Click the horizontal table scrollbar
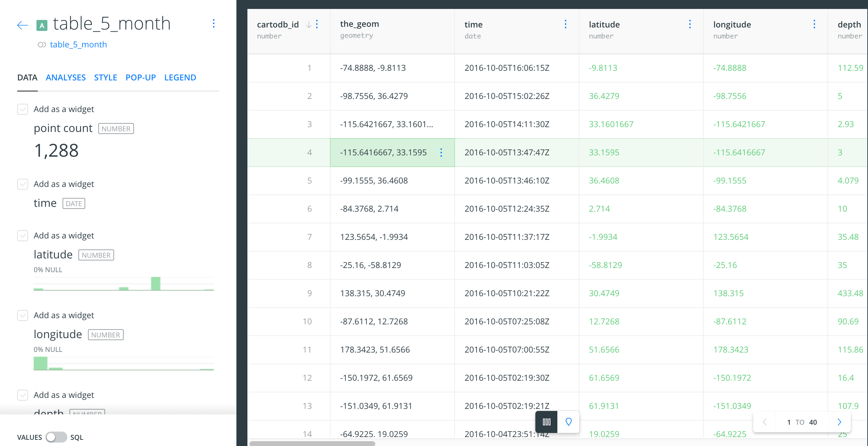The width and height of the screenshot is (868, 446). click(312, 443)
